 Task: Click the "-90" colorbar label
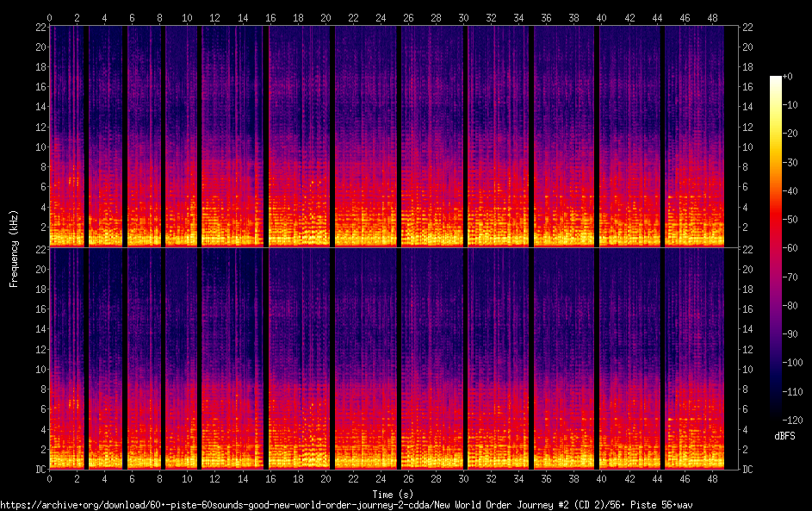[x=790, y=334]
